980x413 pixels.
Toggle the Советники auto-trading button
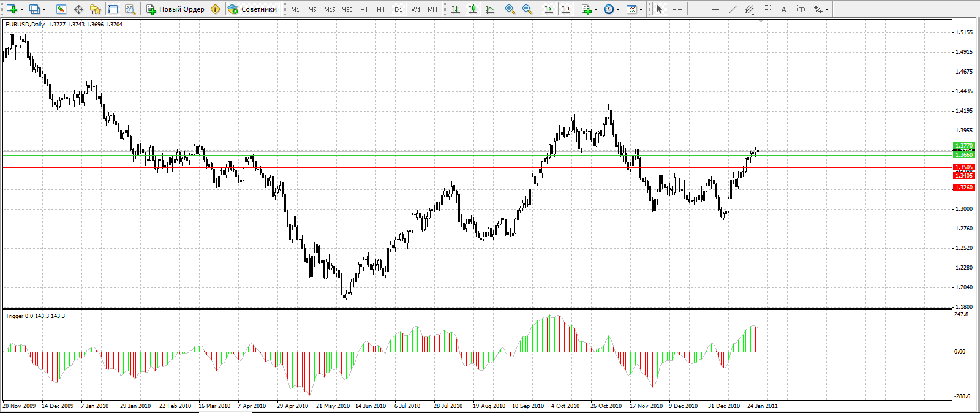click(x=252, y=9)
